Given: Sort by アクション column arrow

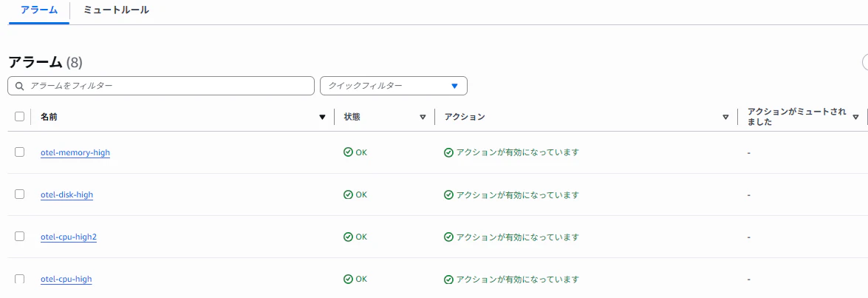Looking at the screenshot, I should pos(725,117).
